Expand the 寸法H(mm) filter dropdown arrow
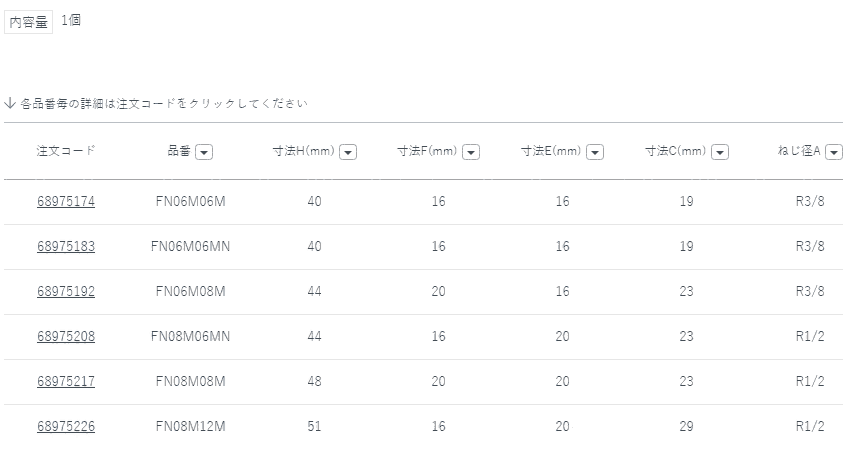Screen dimensions: 843x449 (348, 152)
